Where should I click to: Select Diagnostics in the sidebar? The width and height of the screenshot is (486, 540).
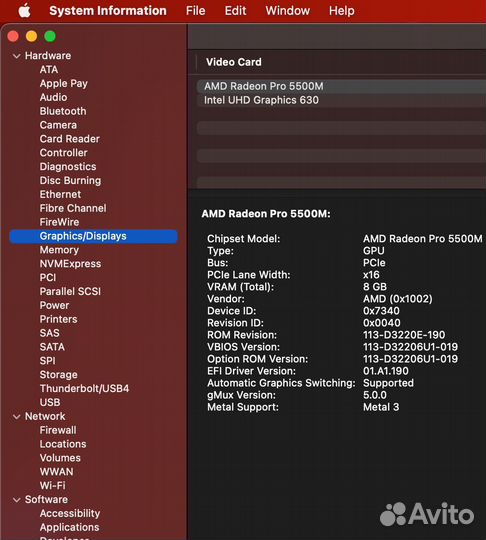[x=68, y=166]
